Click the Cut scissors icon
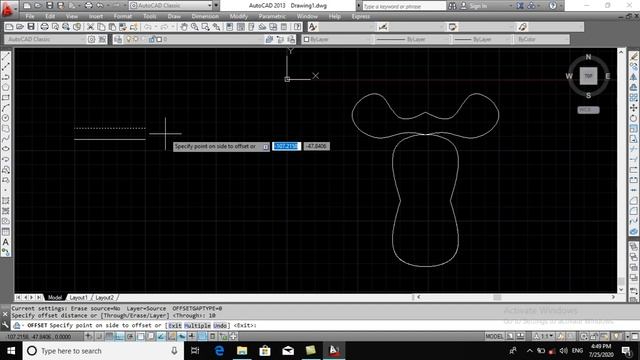The width and height of the screenshot is (640, 360). coord(91,27)
